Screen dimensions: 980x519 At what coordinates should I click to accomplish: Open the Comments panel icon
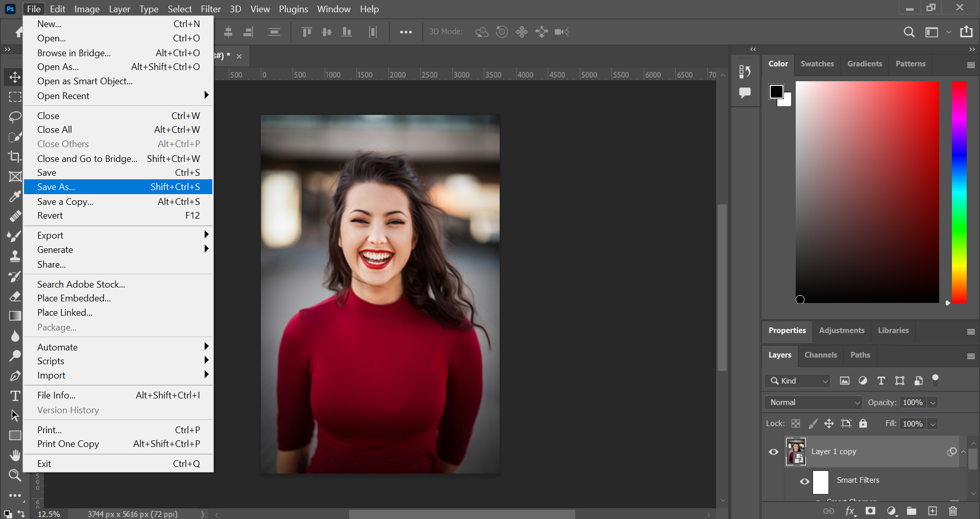745,93
